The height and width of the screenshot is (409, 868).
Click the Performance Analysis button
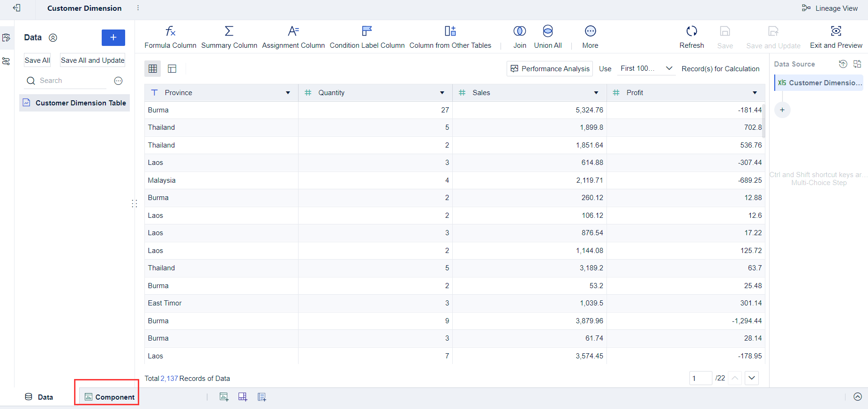[550, 69]
